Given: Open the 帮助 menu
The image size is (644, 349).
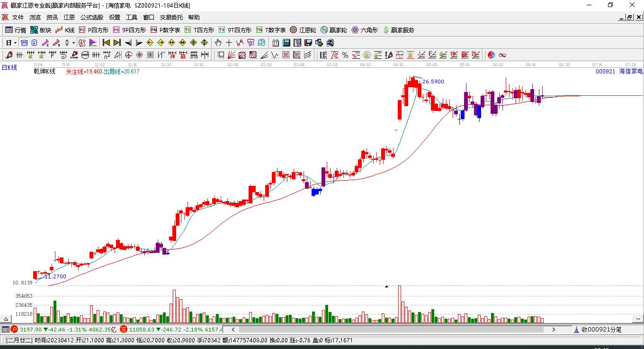Looking at the screenshot, I should pyautogui.click(x=194, y=18).
